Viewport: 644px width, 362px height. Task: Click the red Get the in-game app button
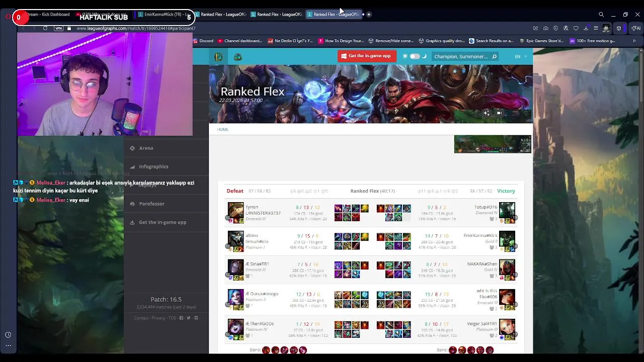[x=367, y=56]
